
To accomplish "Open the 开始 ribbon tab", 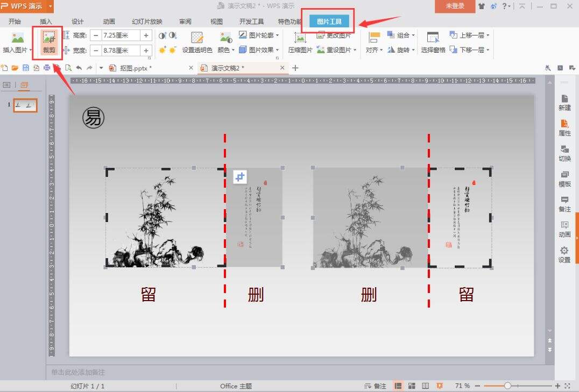I will [15, 22].
